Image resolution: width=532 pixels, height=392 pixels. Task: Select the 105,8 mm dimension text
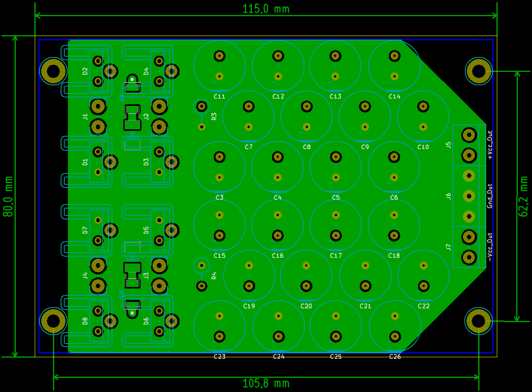(266, 383)
